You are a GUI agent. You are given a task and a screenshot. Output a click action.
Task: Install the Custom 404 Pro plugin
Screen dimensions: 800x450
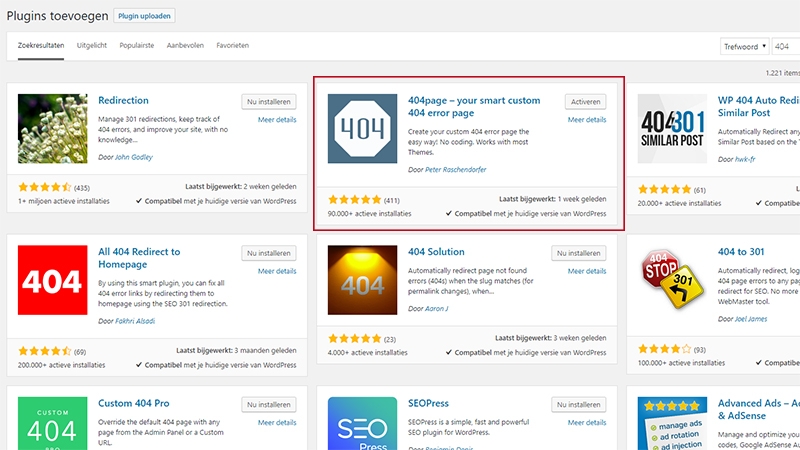click(x=269, y=405)
